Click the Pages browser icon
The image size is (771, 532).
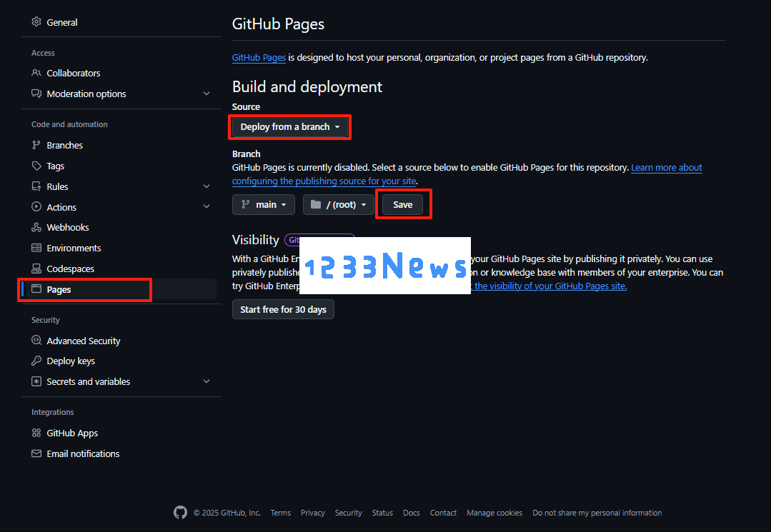coord(36,288)
